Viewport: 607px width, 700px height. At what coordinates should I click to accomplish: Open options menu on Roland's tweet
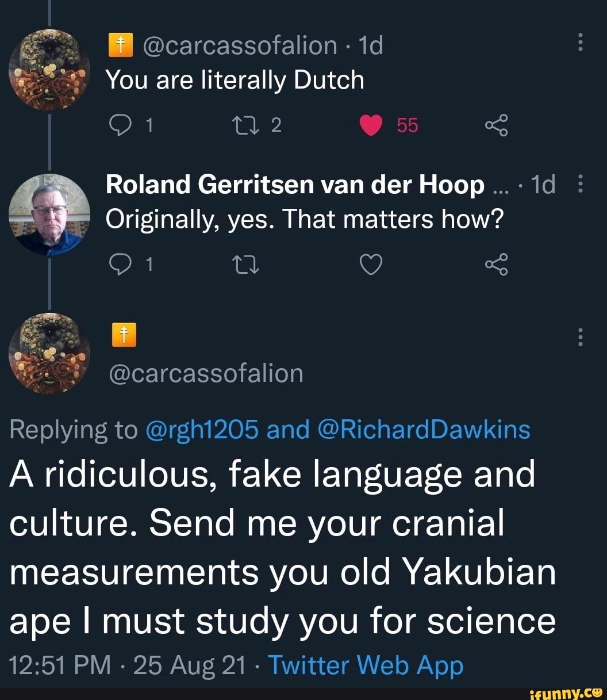click(x=581, y=183)
